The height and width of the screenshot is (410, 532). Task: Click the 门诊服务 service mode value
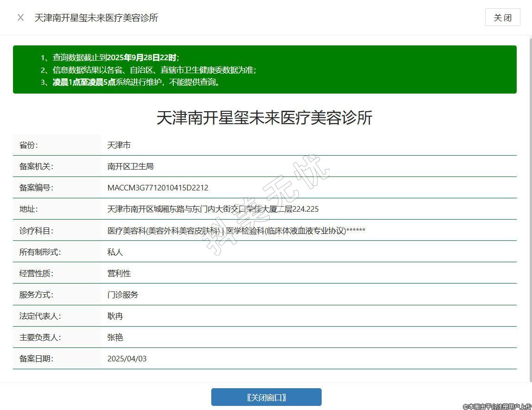[x=123, y=295]
